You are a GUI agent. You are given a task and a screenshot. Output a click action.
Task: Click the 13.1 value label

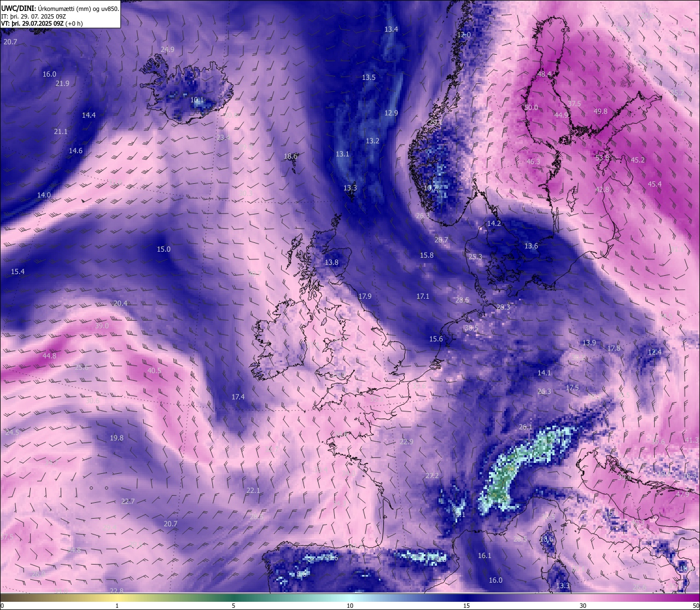[342, 154]
